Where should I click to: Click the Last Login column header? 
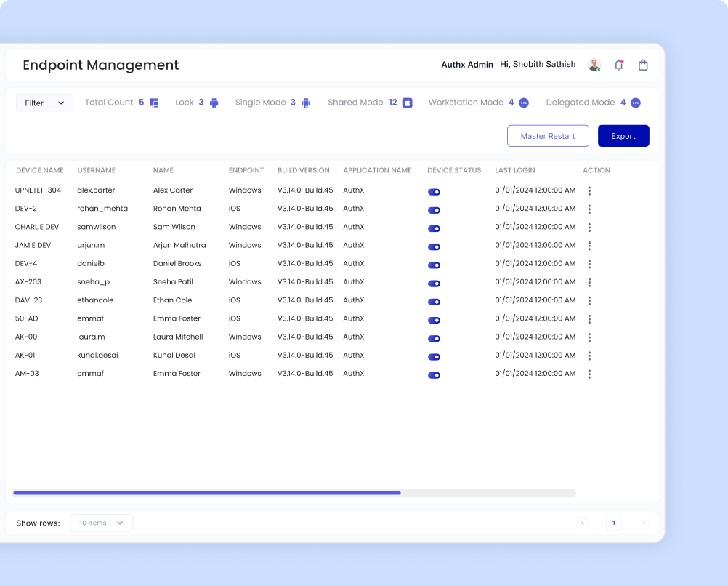pos(514,170)
